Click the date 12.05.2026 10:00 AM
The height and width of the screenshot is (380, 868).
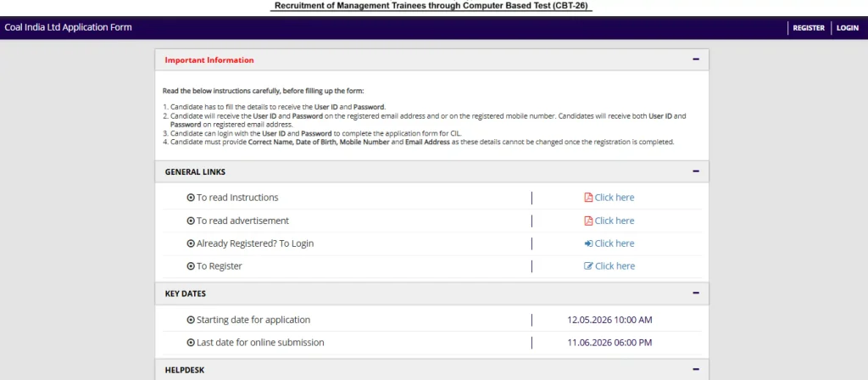(609, 320)
